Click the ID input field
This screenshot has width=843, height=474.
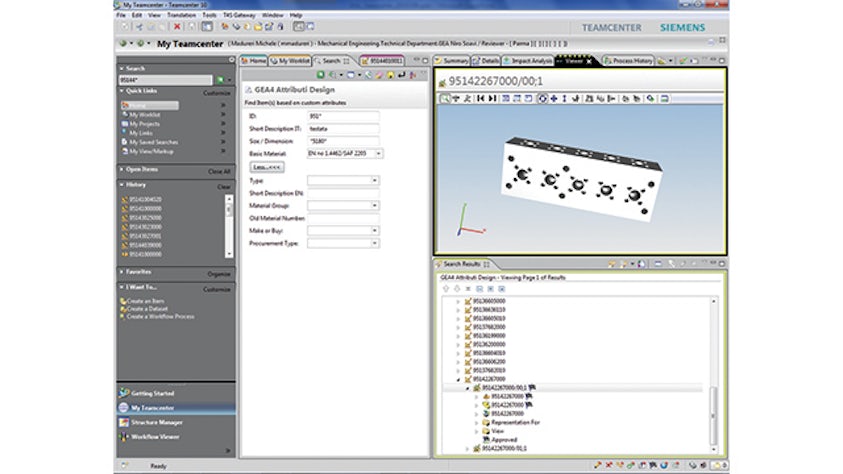tap(343, 116)
